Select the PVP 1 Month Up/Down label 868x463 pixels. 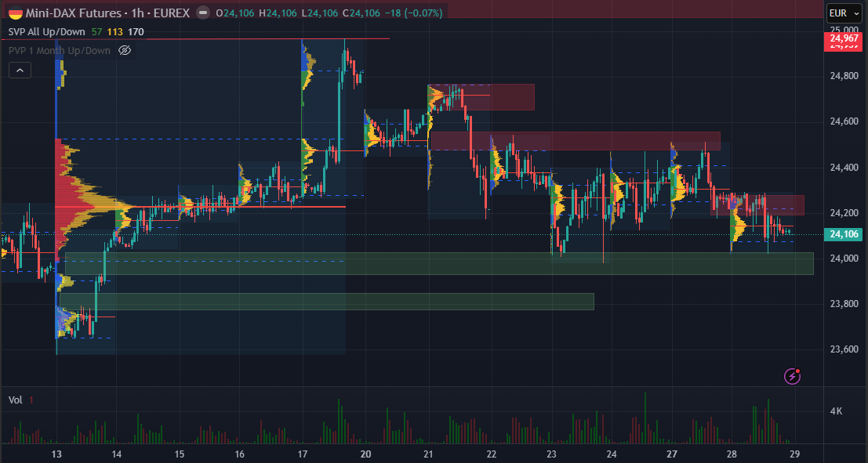(60, 50)
